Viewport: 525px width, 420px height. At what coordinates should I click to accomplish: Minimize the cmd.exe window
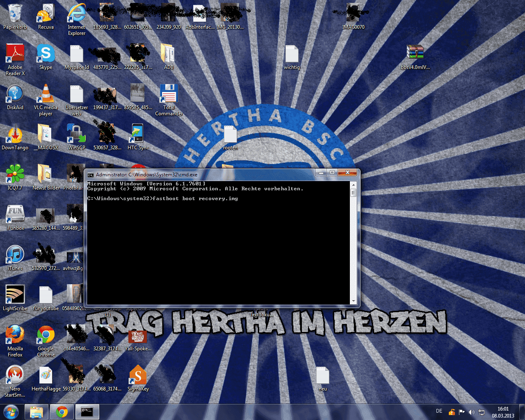pyautogui.click(x=321, y=173)
